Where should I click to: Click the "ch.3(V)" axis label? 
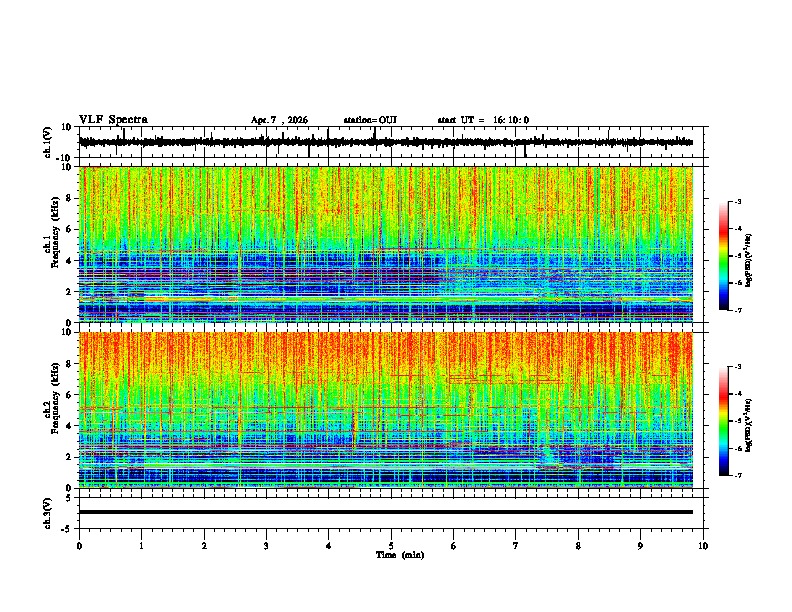click(x=48, y=513)
